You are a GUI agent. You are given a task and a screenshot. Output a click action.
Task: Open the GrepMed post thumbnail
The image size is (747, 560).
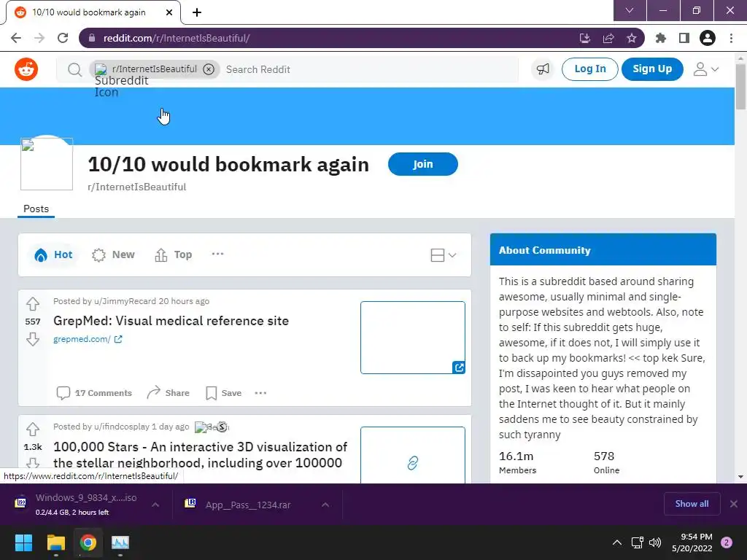413,338
